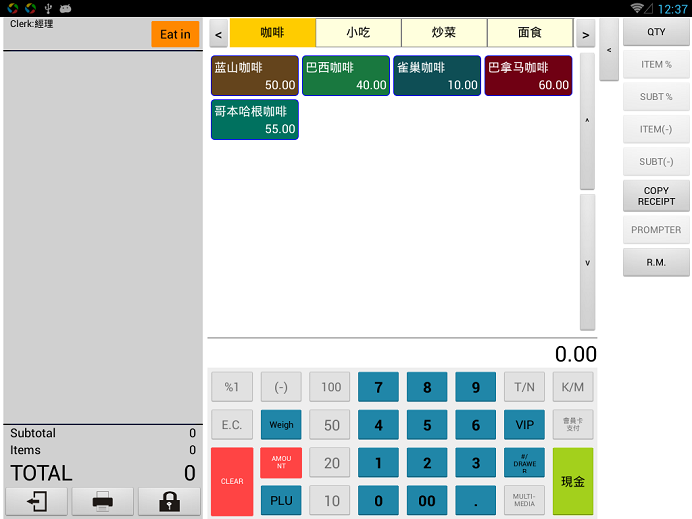Open Wi-Fi status icon in status bar
This screenshot has height=519, width=692.
point(637,8)
